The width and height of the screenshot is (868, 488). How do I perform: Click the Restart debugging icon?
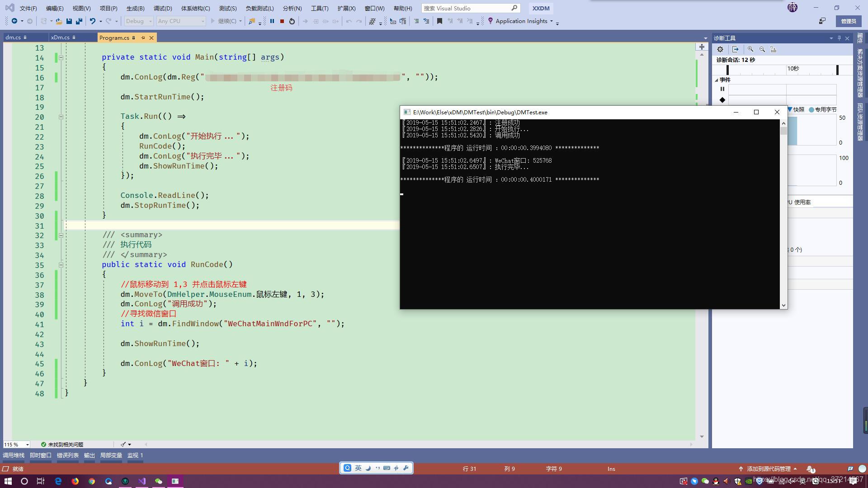pyautogui.click(x=292, y=21)
